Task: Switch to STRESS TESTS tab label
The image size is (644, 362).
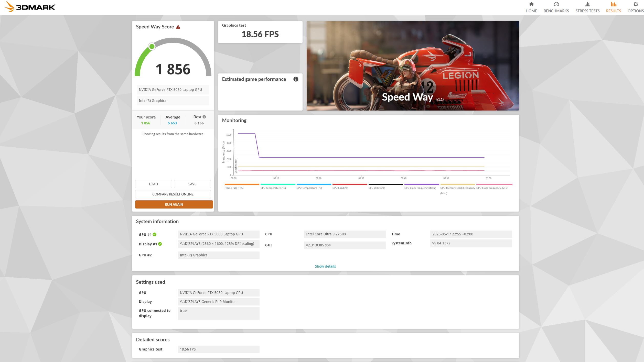Action: pyautogui.click(x=587, y=11)
